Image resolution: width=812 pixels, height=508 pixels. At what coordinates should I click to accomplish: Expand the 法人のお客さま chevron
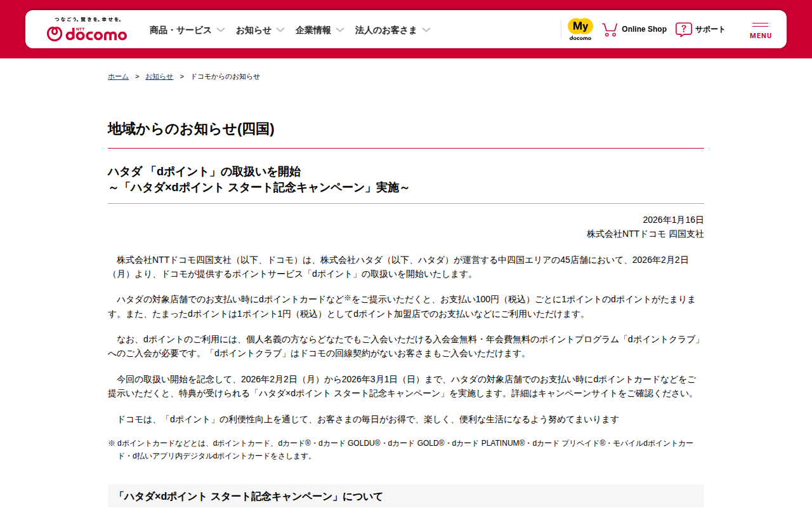point(426,30)
